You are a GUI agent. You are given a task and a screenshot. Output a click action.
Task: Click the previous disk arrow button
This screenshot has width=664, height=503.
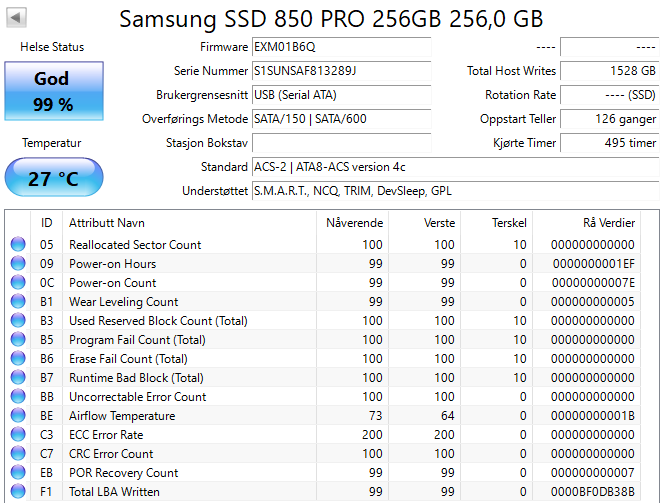pyautogui.click(x=16, y=18)
